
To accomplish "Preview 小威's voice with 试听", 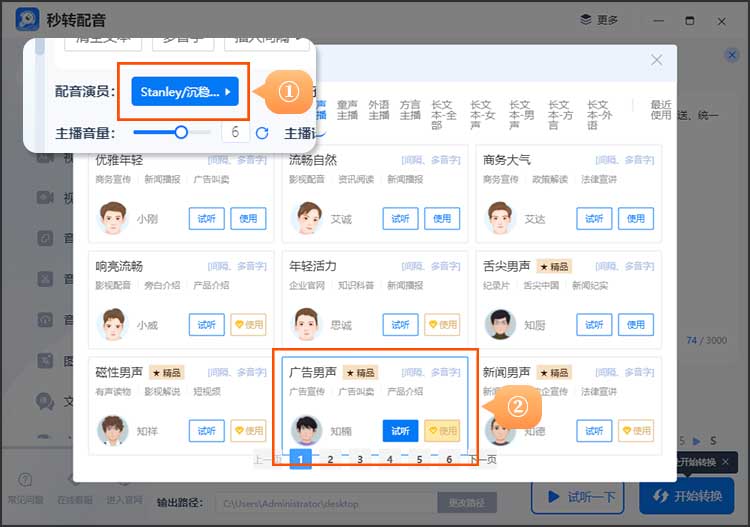I will point(207,325).
